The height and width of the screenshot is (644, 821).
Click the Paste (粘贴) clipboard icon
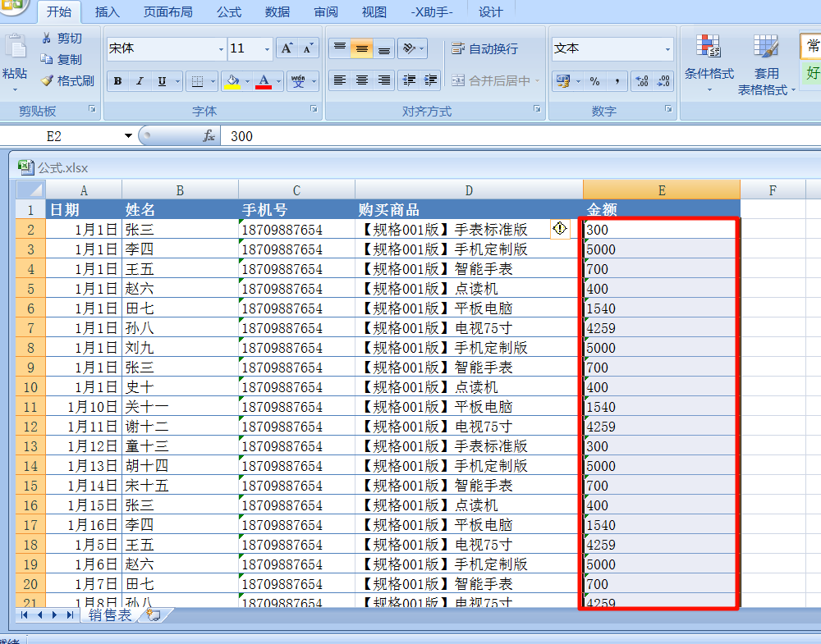[x=15, y=45]
